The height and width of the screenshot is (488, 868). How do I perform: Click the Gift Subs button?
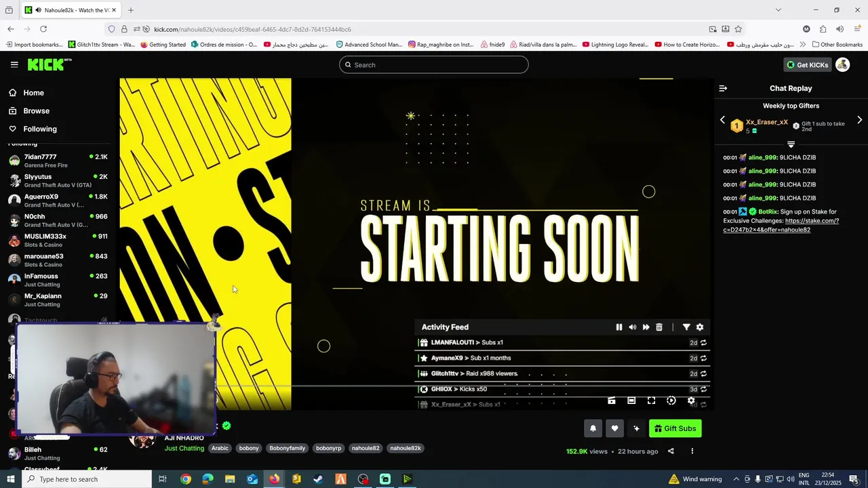(x=675, y=428)
